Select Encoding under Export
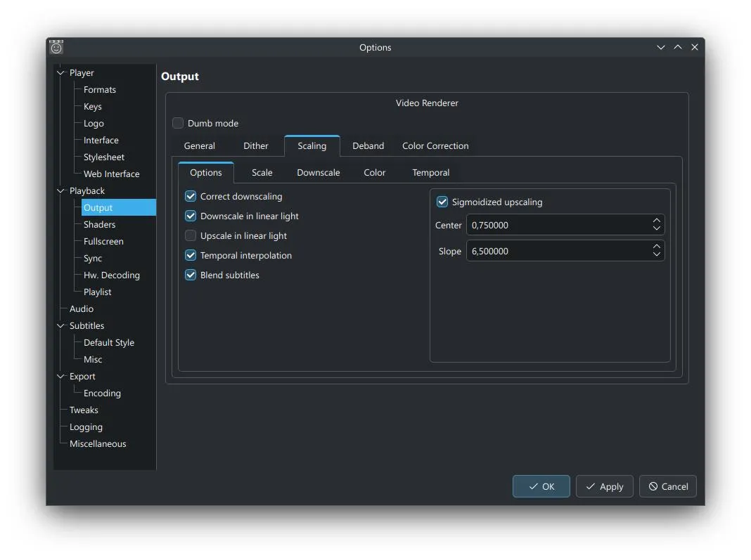 coord(102,393)
